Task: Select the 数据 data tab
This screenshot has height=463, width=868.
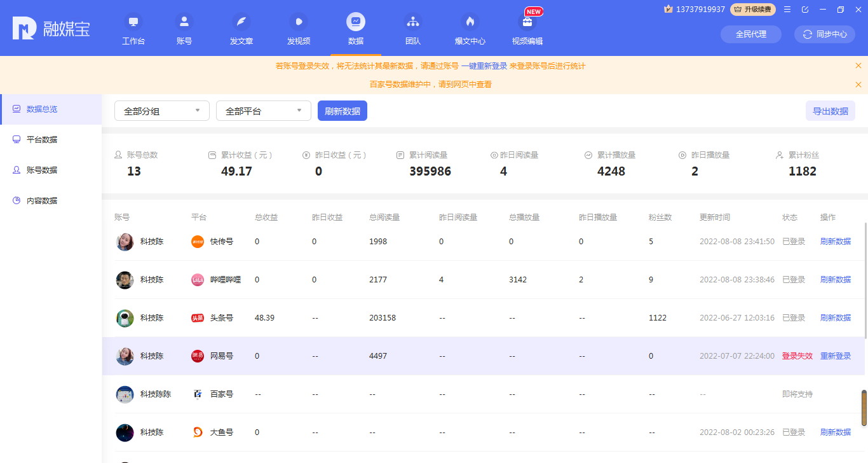Action: pos(356,29)
